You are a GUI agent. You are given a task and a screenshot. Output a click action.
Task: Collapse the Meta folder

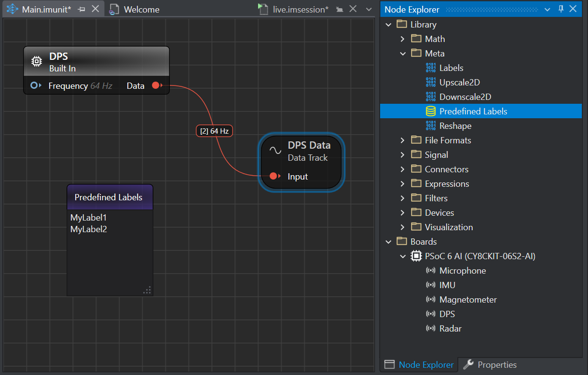pos(403,54)
